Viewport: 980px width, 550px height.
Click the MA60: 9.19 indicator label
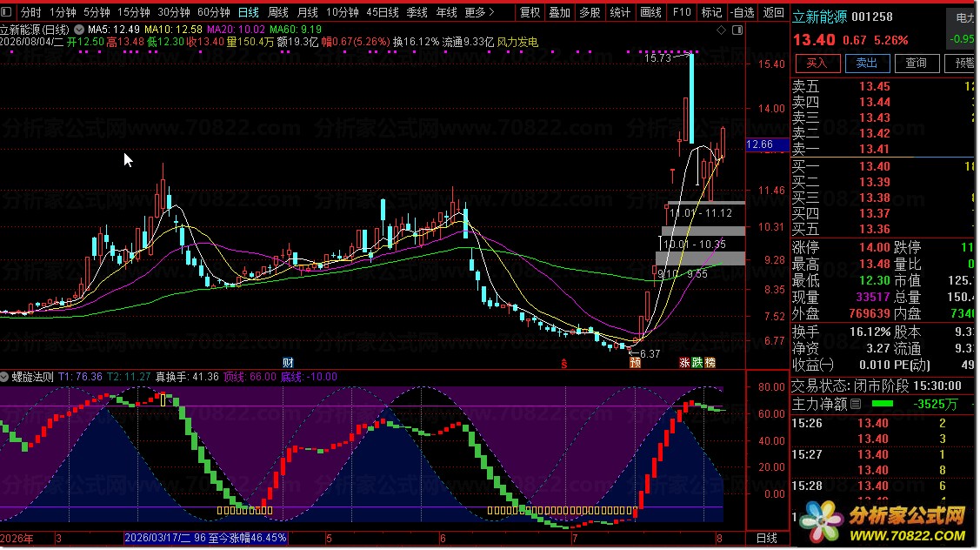pos(296,30)
